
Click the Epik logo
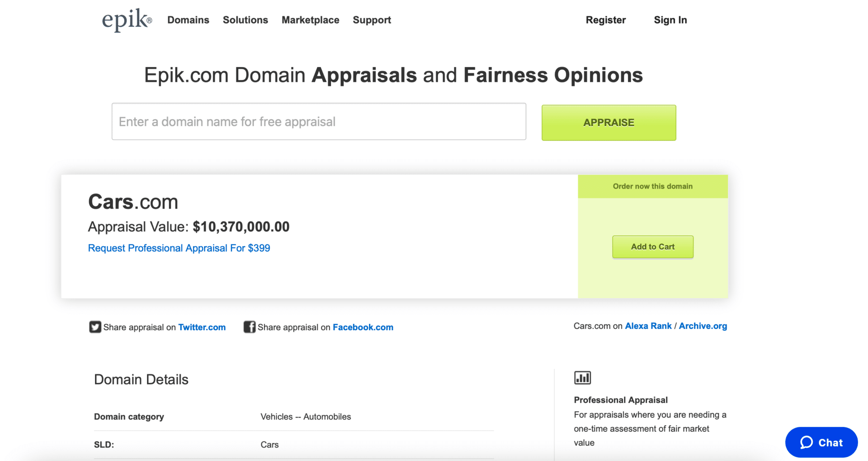[x=127, y=20]
